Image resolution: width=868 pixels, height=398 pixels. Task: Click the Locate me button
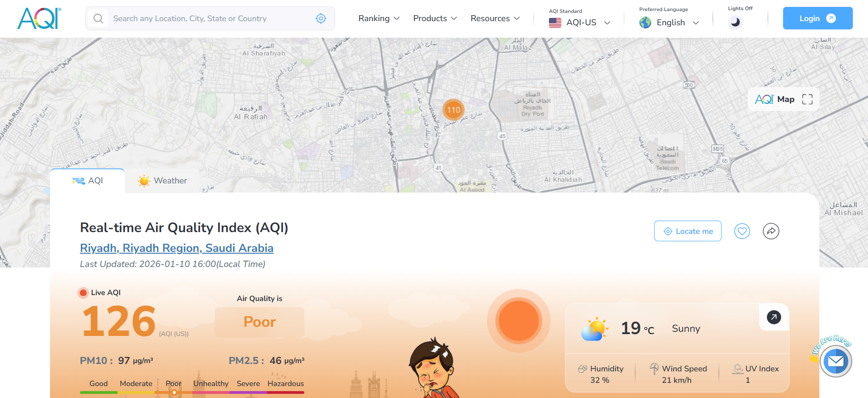(x=688, y=231)
